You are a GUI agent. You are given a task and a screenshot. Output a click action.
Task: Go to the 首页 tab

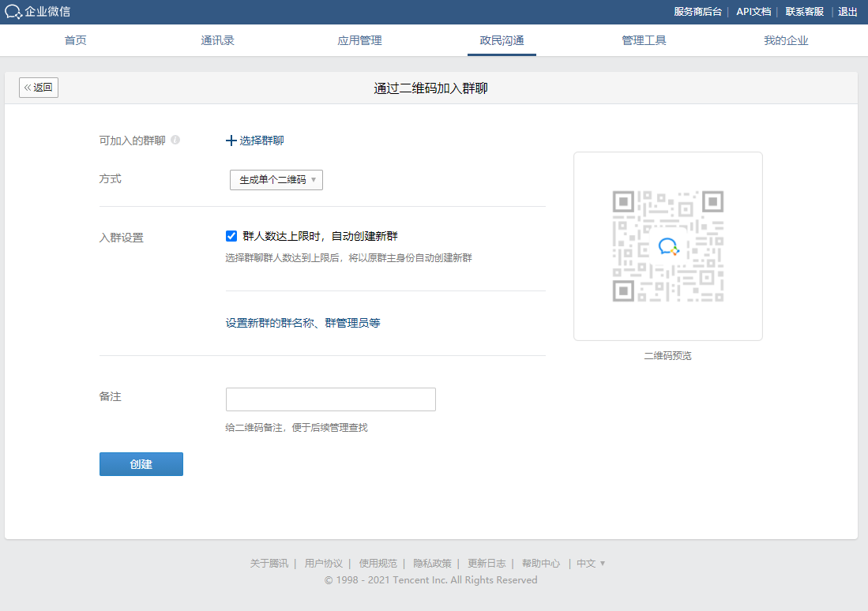(75, 40)
